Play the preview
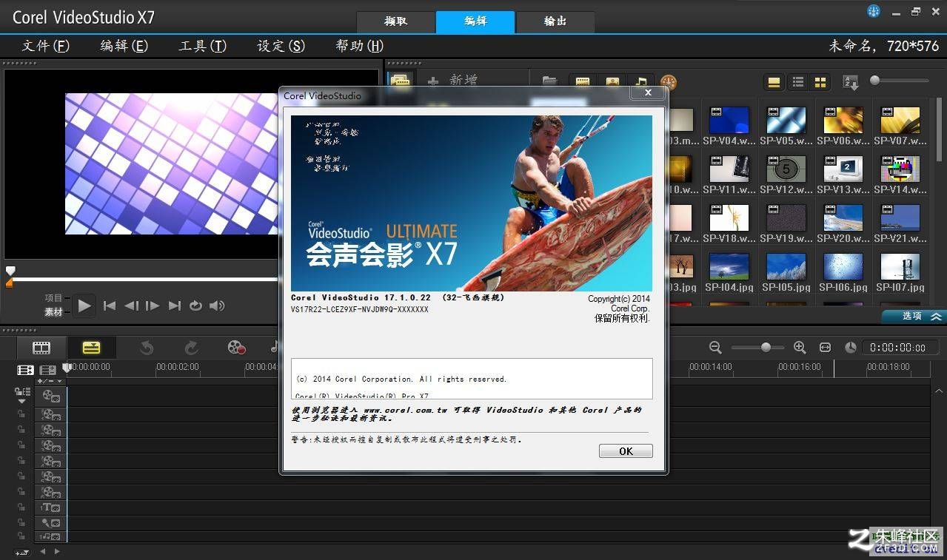This screenshot has height=560, width=947. pyautogui.click(x=84, y=306)
